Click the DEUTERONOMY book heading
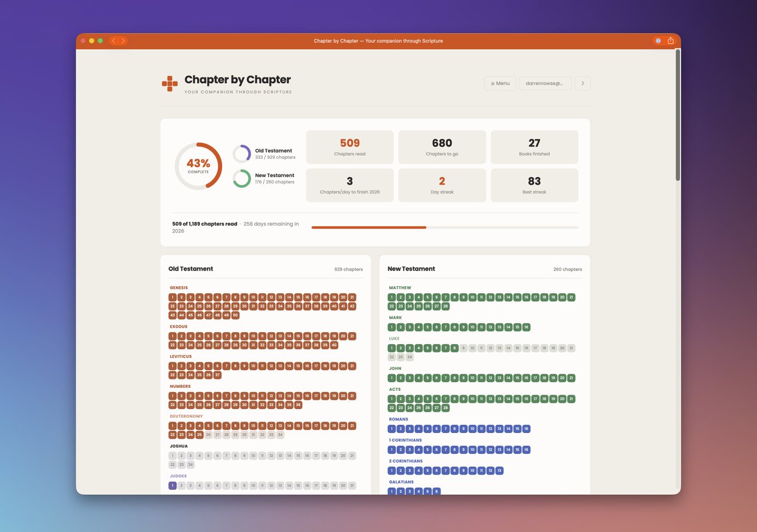This screenshot has width=757, height=532. (x=186, y=417)
